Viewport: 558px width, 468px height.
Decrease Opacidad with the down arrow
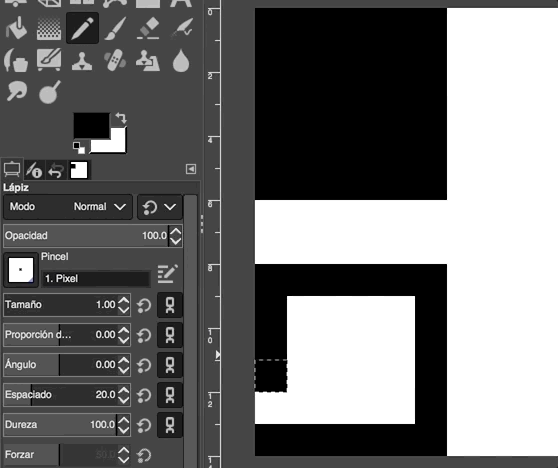tap(175, 241)
